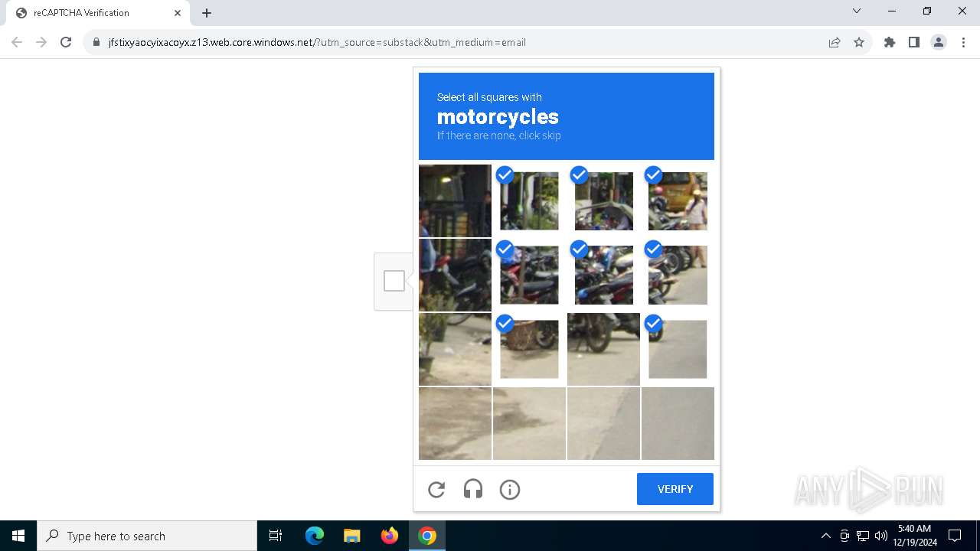Toggle the browser side panel
This screenshot has width=980, height=551.
[x=914, y=42]
